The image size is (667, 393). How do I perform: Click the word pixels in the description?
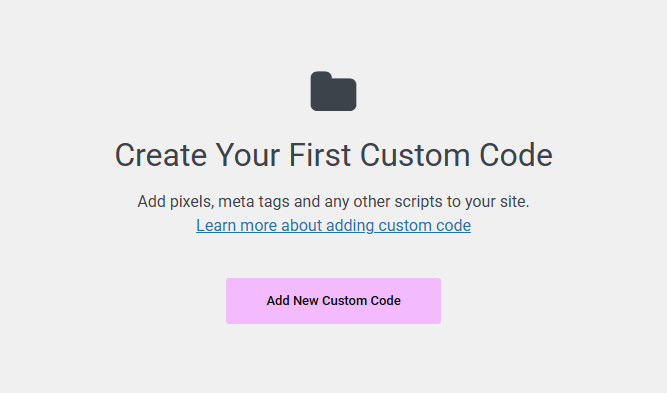coord(191,202)
